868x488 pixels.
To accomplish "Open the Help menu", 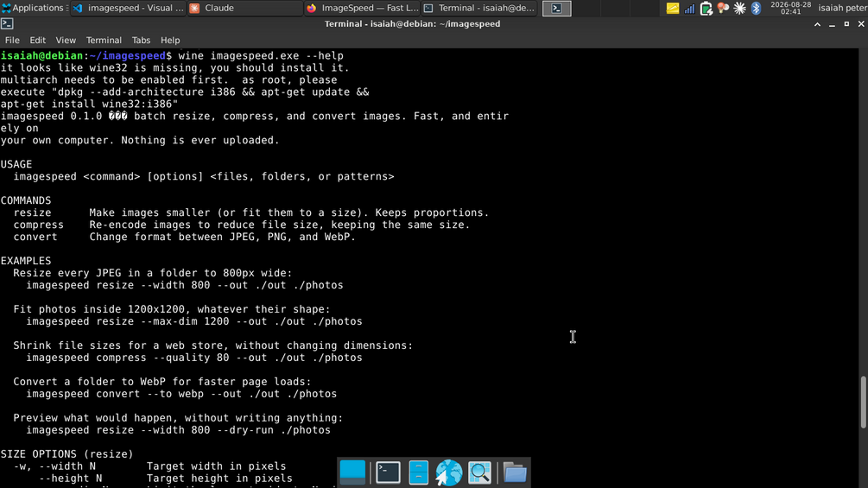I will 170,40.
